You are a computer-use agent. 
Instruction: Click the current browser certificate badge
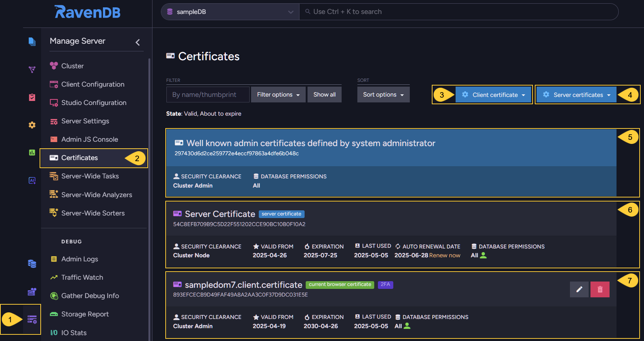(340, 284)
